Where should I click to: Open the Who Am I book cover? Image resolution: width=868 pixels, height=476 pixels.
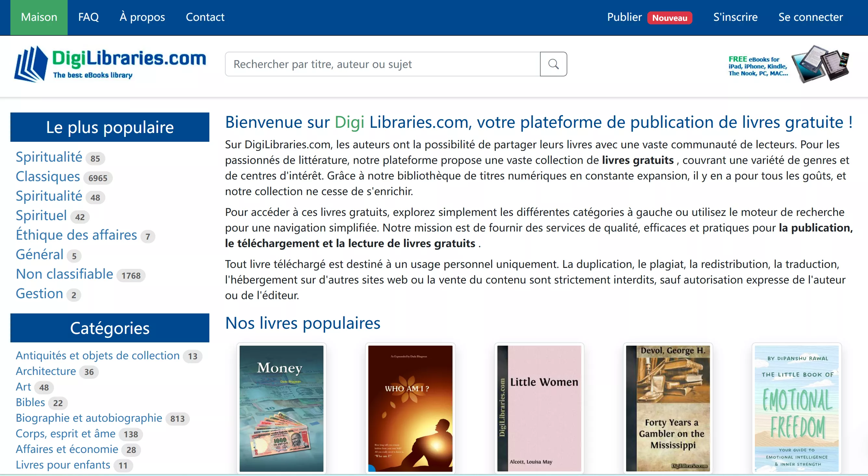coord(410,408)
